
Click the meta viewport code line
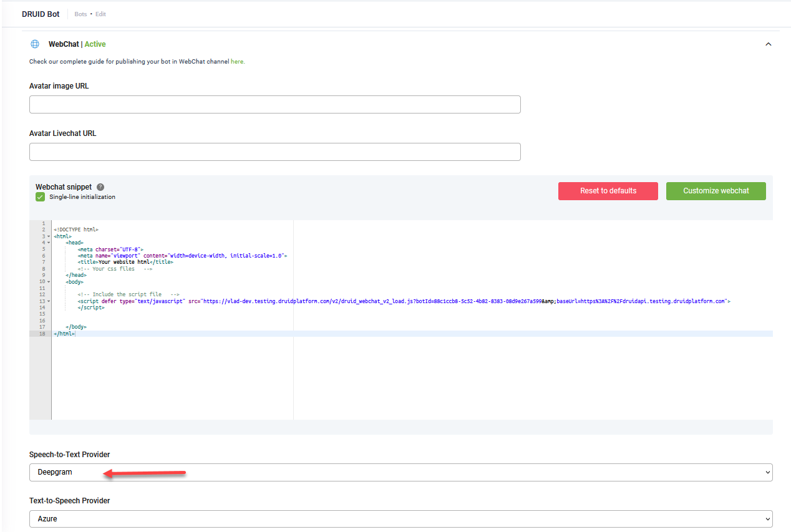click(x=182, y=256)
